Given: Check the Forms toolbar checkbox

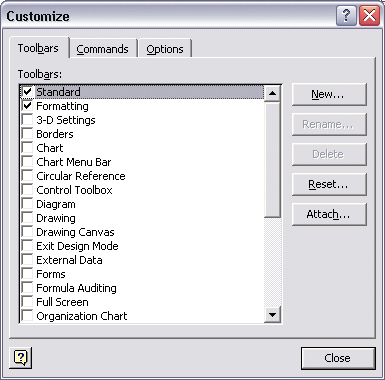Looking at the screenshot, I should [x=27, y=274].
